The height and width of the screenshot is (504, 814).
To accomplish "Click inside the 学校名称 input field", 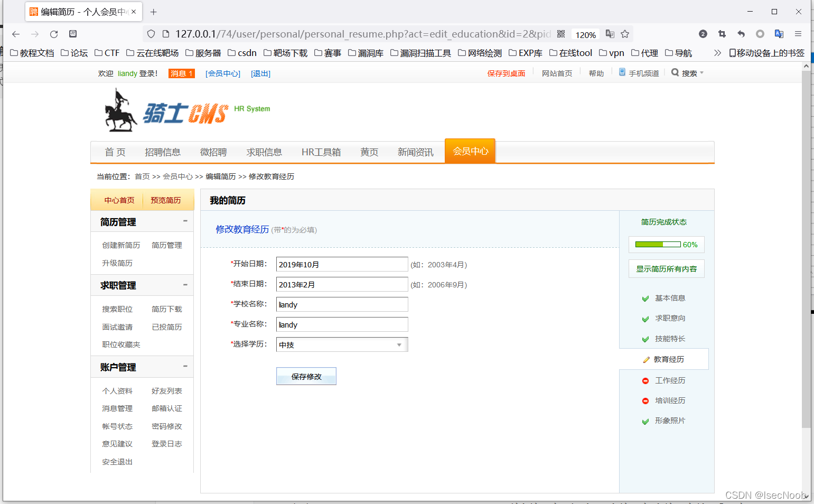I will [x=342, y=304].
